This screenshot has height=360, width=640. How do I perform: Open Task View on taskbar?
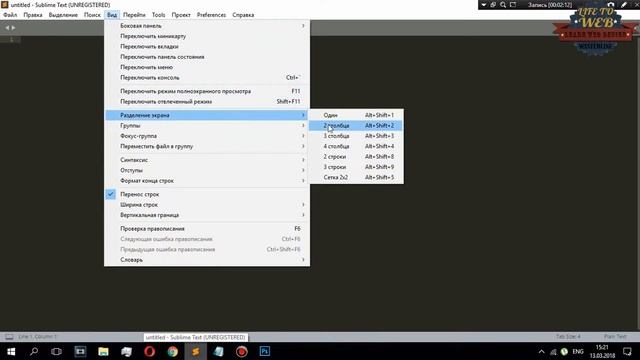click(x=56, y=351)
